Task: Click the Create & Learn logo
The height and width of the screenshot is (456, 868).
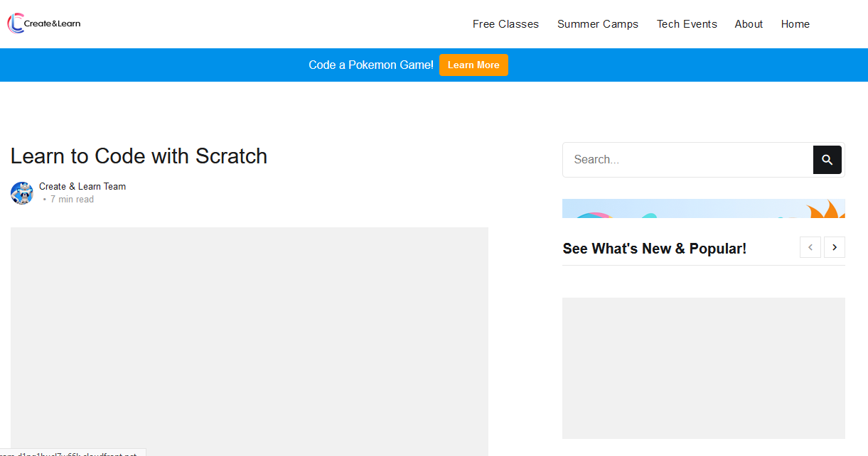Action: (44, 23)
